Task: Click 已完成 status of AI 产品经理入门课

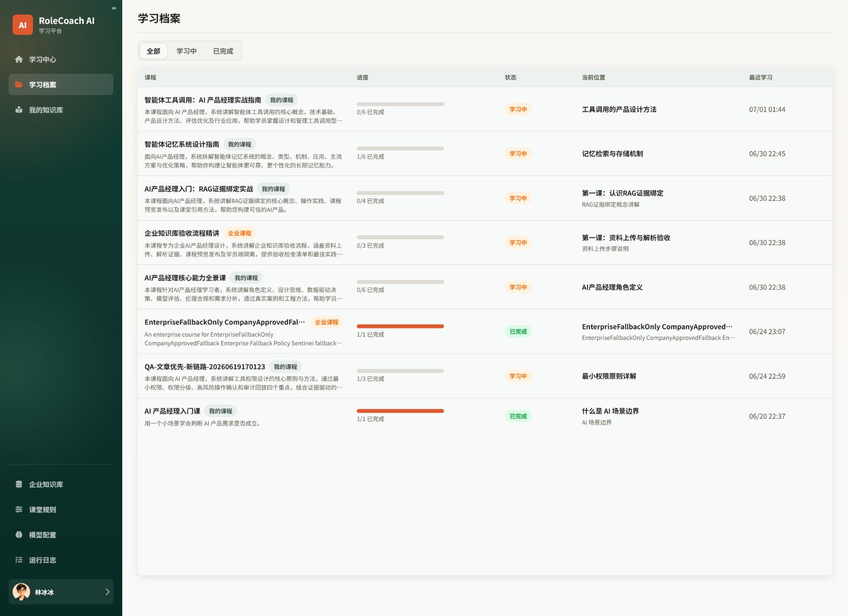Action: tap(518, 416)
